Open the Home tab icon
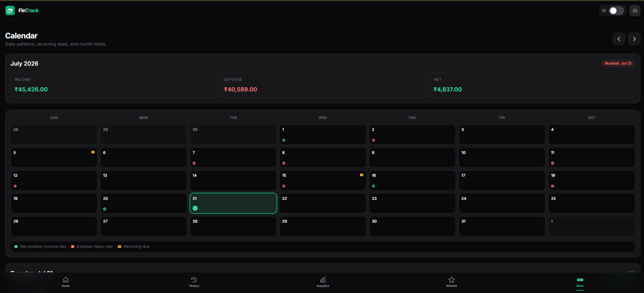 tap(66, 280)
